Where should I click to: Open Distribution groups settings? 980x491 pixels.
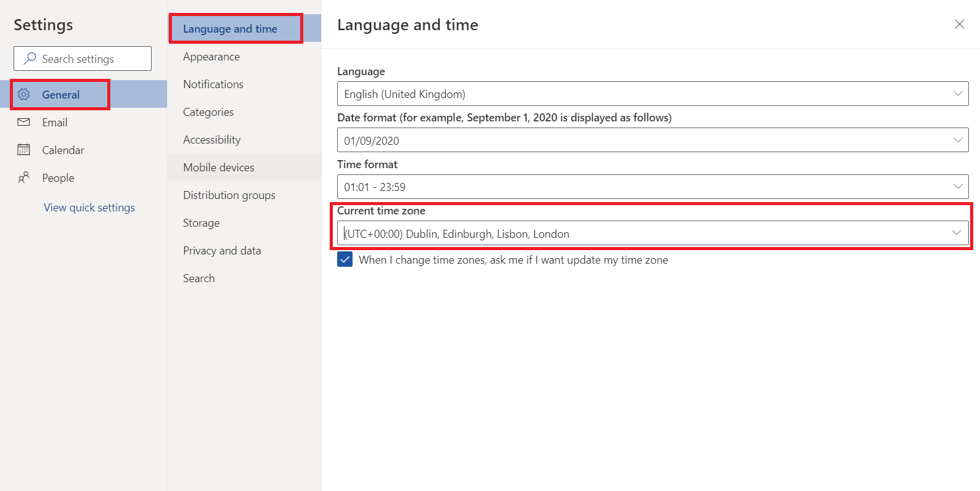point(229,195)
